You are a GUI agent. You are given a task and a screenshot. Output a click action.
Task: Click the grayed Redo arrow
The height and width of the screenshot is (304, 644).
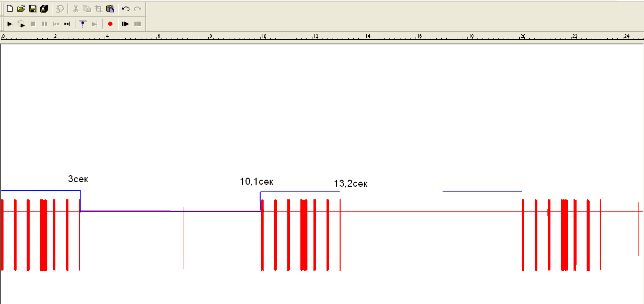tap(137, 9)
